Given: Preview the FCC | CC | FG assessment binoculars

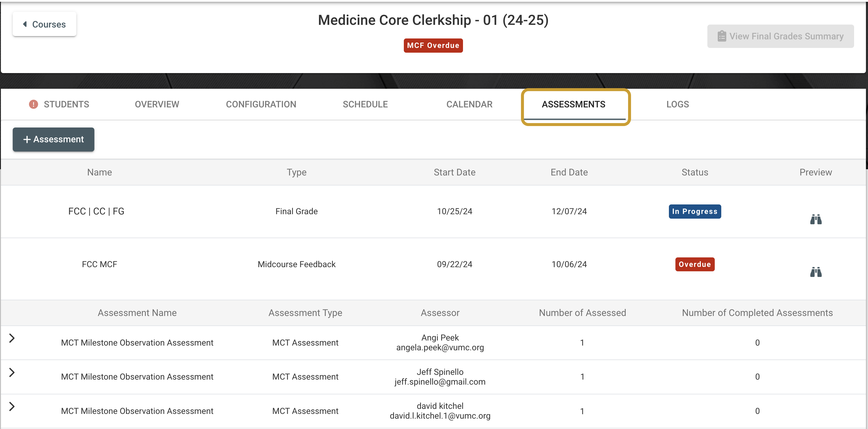Looking at the screenshot, I should tap(816, 220).
